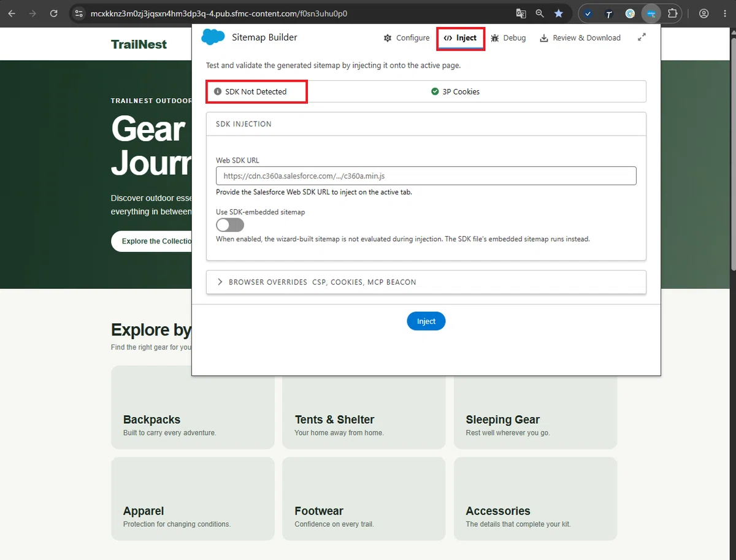Open the site information icon in address bar

coord(79,13)
